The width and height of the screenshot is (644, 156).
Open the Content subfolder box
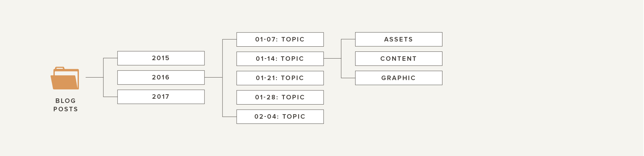(x=399, y=59)
